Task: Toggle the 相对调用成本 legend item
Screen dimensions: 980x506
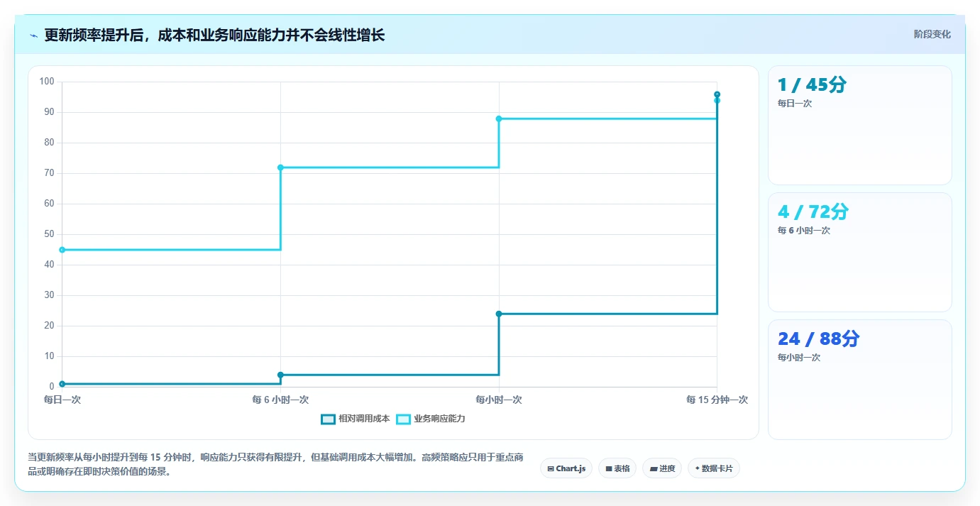Action: (356, 419)
